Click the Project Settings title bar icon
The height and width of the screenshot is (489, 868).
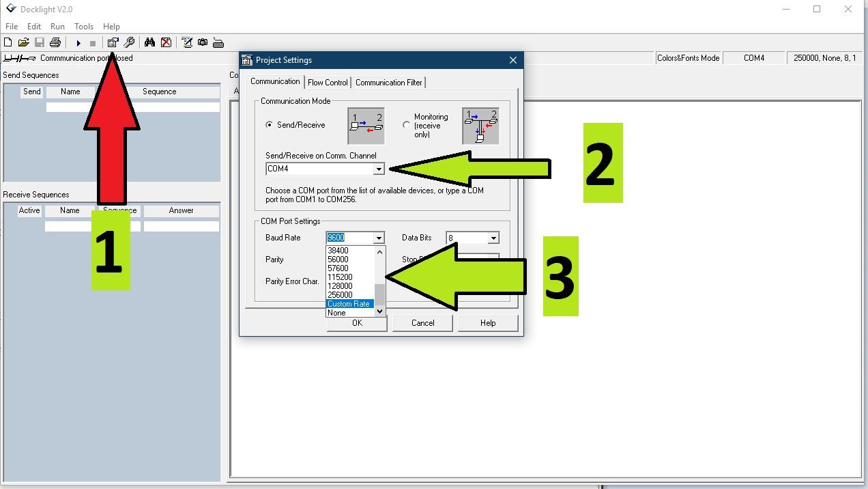point(248,60)
